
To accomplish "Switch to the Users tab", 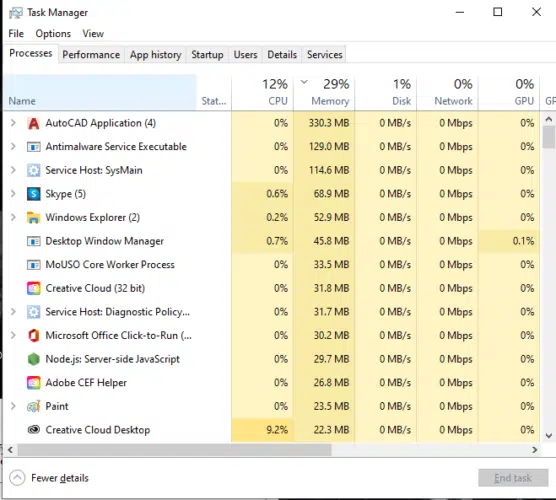I will click(245, 55).
